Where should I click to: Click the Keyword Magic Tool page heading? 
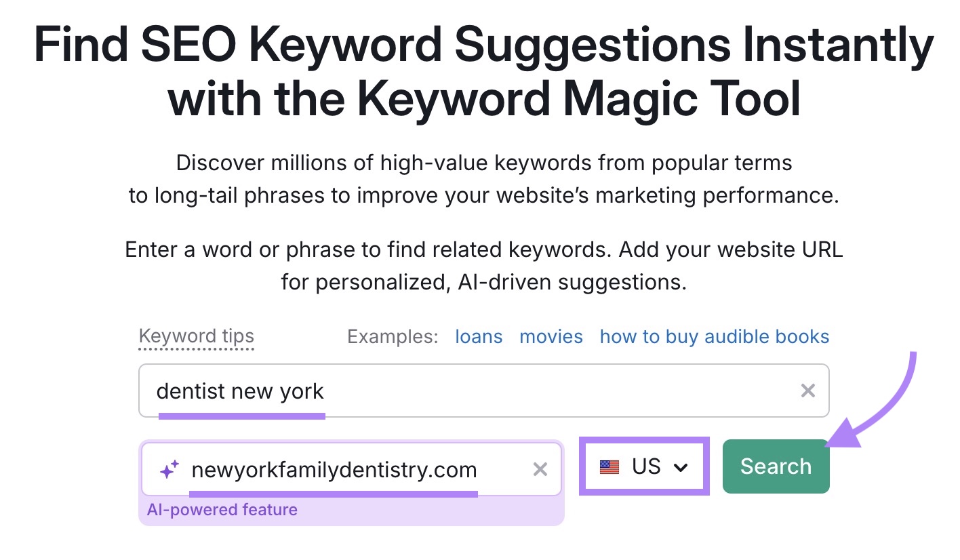tap(480, 71)
